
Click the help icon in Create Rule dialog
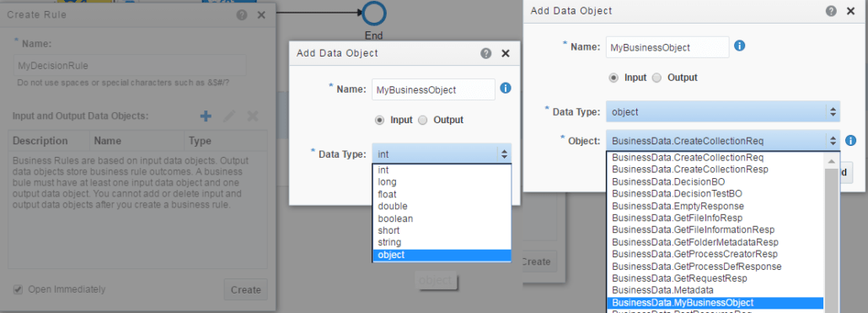pos(241,15)
